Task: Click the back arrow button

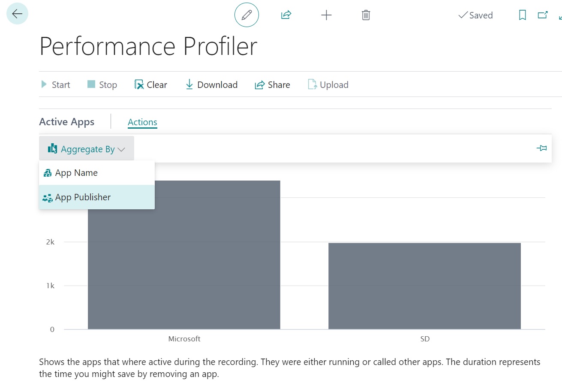Action: tap(17, 14)
